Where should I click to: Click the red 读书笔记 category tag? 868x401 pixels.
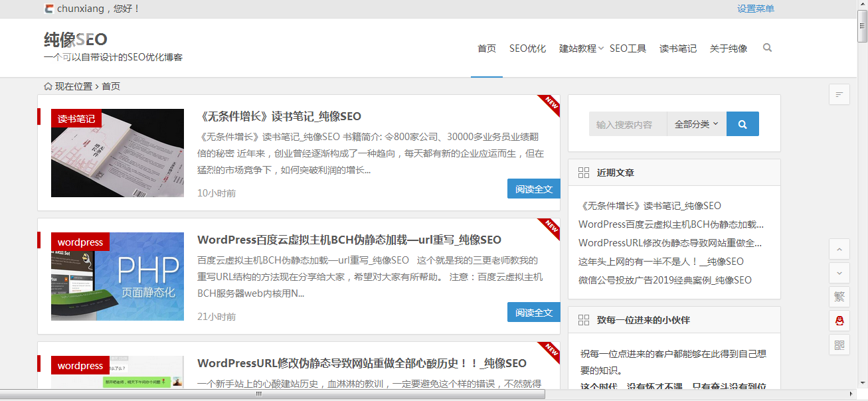point(76,119)
